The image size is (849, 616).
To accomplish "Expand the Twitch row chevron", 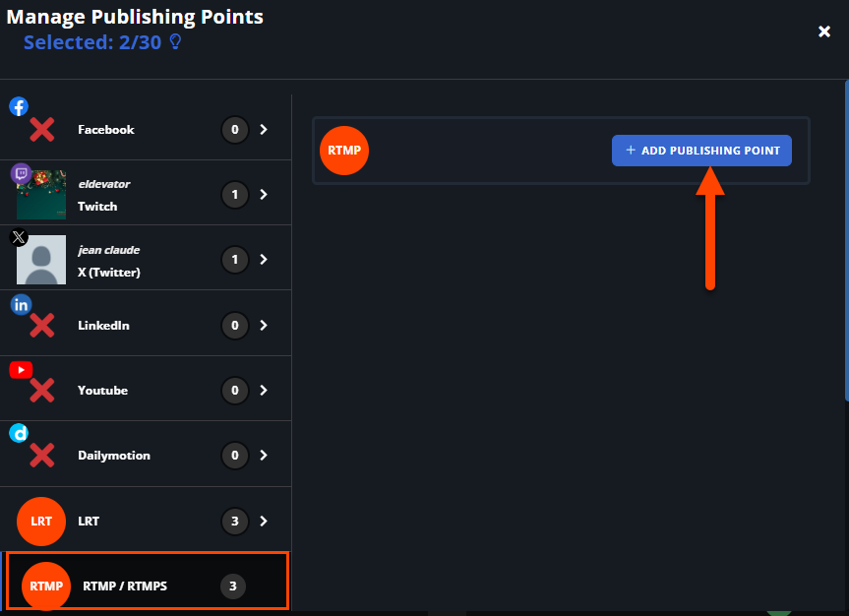I will pos(264,195).
